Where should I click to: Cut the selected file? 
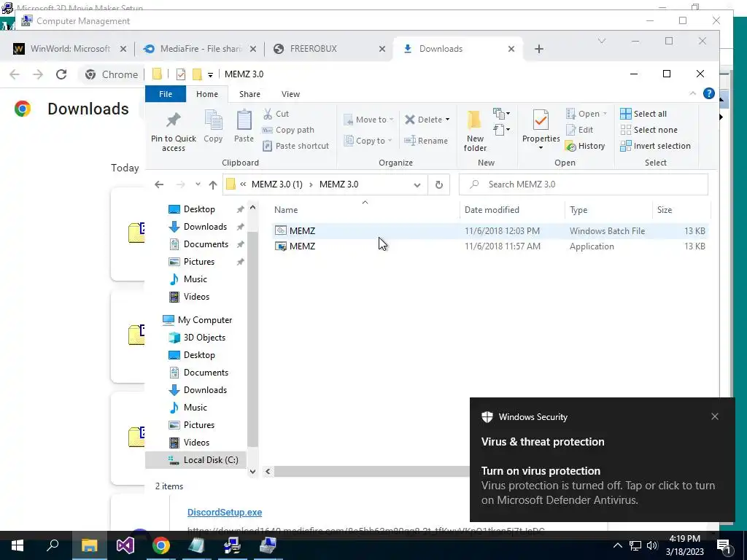(276, 114)
